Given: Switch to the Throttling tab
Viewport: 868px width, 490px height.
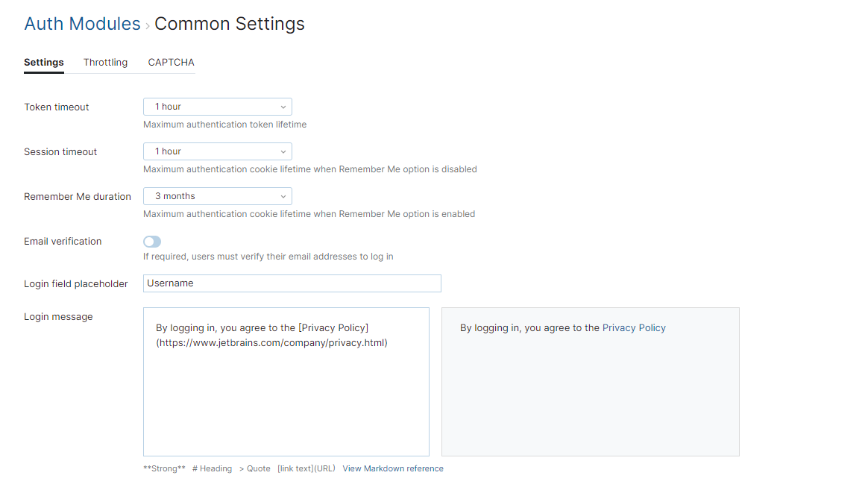Looking at the screenshot, I should coord(105,63).
